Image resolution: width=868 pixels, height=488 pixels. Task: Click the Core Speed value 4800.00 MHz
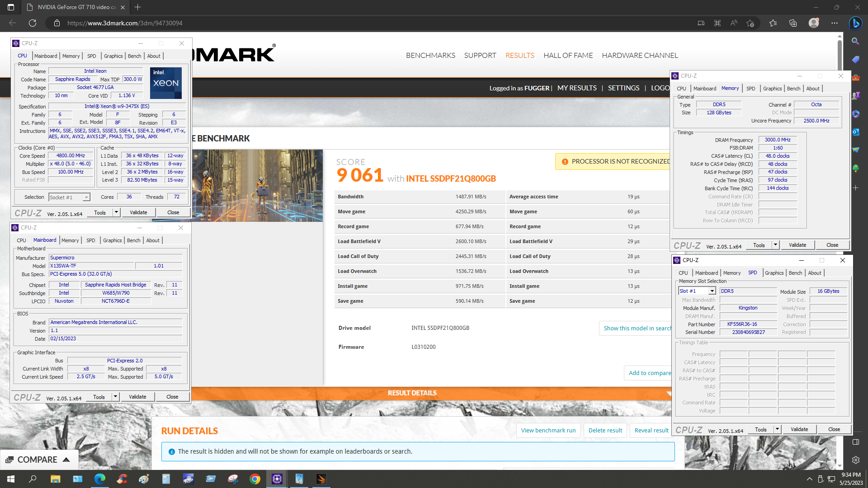click(71, 155)
